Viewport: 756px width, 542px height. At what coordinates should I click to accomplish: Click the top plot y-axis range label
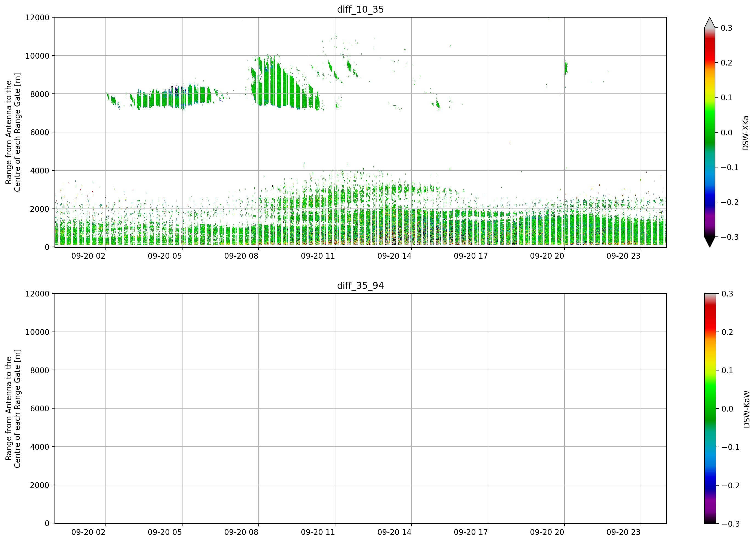tap(13, 132)
